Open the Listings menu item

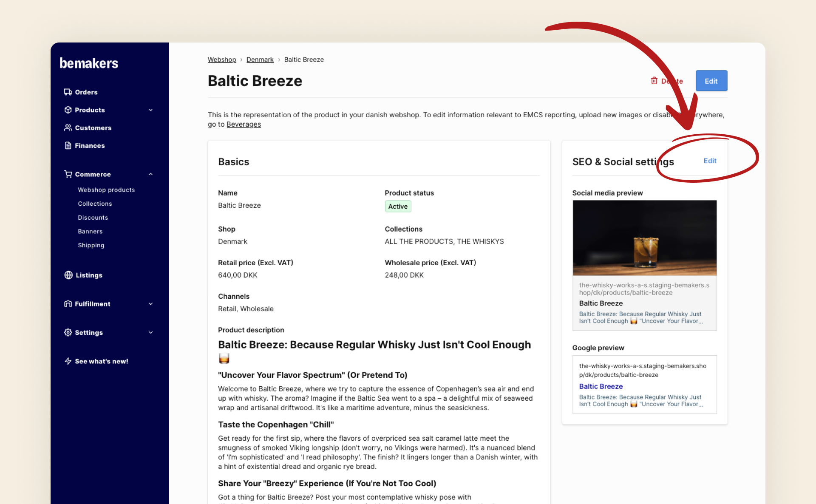click(x=89, y=275)
